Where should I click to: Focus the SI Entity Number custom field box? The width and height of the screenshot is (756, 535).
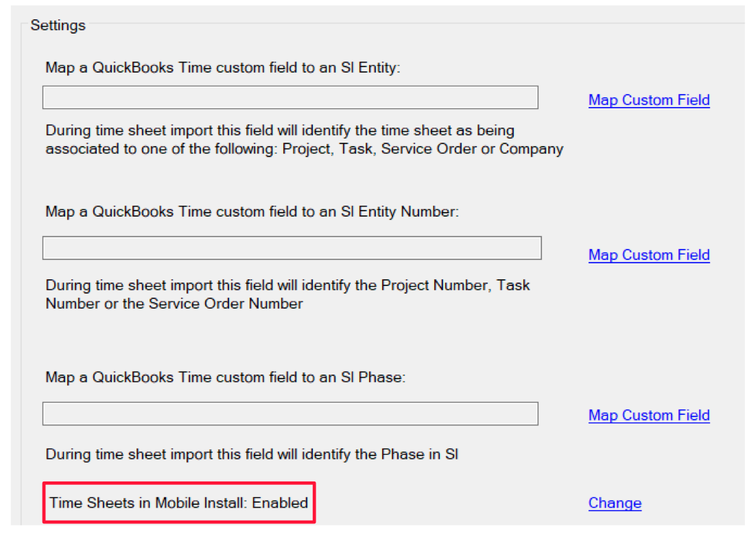(x=292, y=248)
